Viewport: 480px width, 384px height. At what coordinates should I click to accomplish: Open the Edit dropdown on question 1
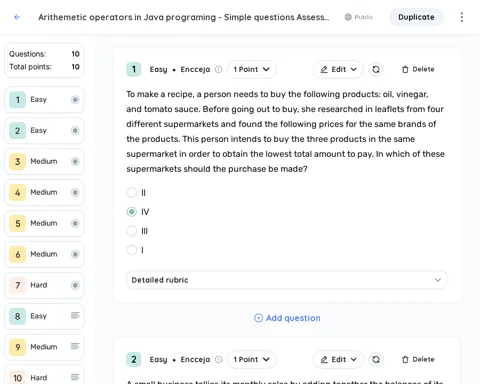(x=338, y=69)
